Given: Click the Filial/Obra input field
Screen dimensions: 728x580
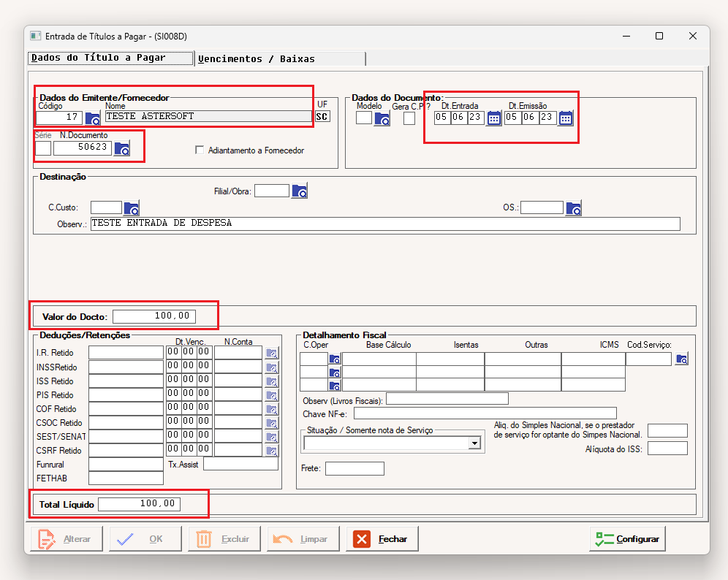Looking at the screenshot, I should (x=272, y=191).
